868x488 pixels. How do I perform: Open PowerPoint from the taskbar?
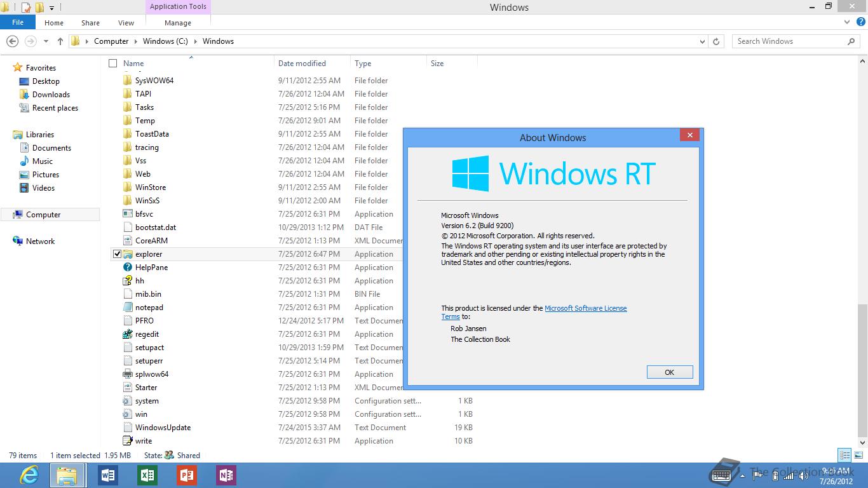coord(187,475)
